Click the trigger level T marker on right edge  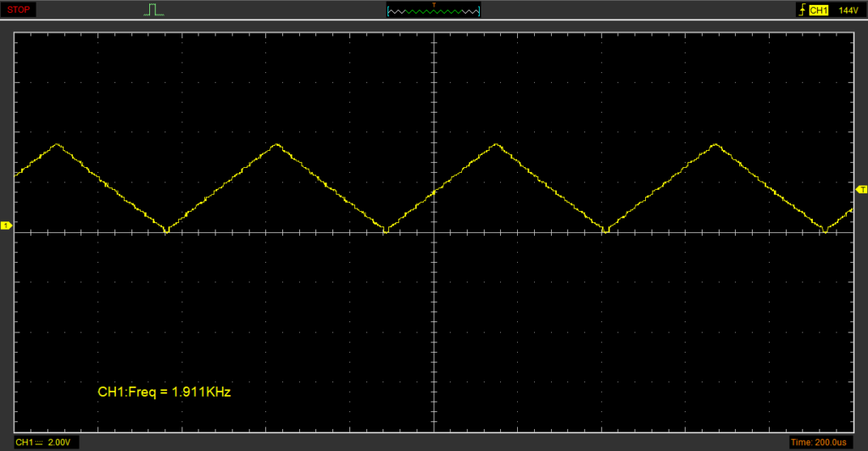click(862, 188)
